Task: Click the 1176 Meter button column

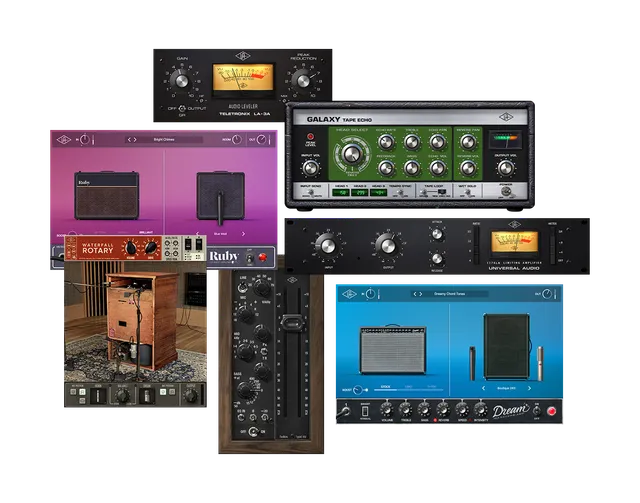Action: point(552,245)
